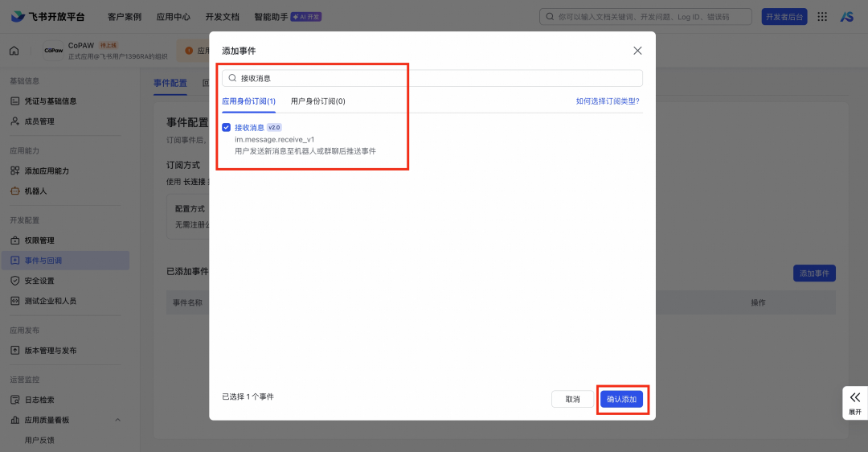
Task: Collapse the 应用质量看板 sidebar section
Action: (118, 420)
